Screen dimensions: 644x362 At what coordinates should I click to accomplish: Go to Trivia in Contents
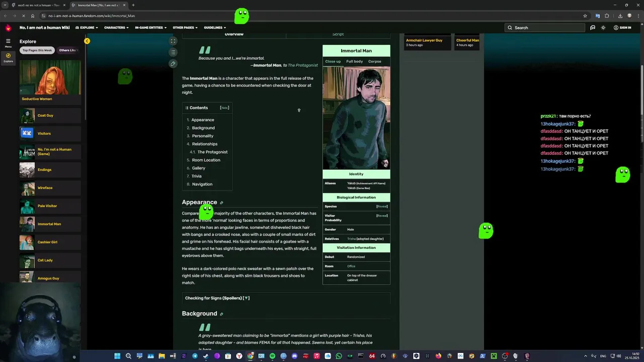tap(196, 176)
